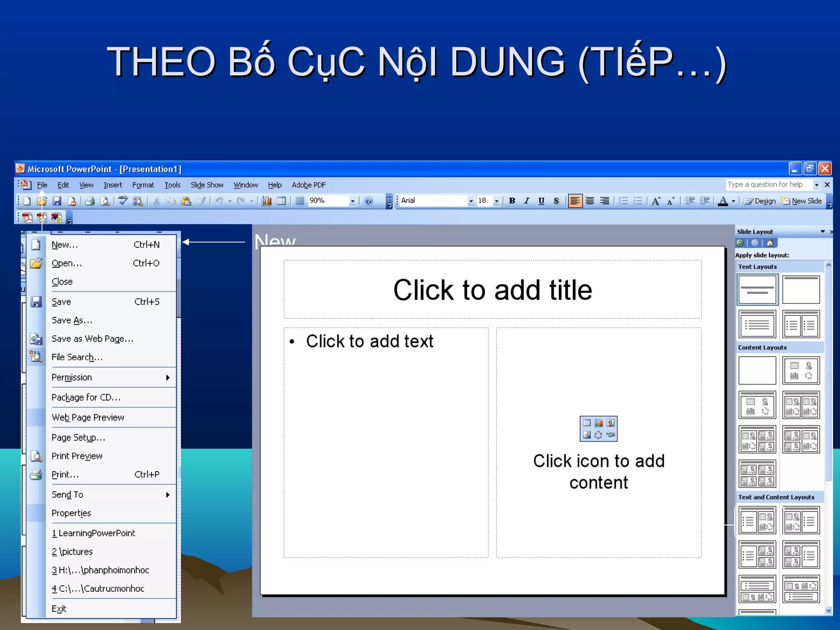Image resolution: width=840 pixels, height=630 pixels.
Task: Open the font size 18 dropdown
Action: pos(496,201)
